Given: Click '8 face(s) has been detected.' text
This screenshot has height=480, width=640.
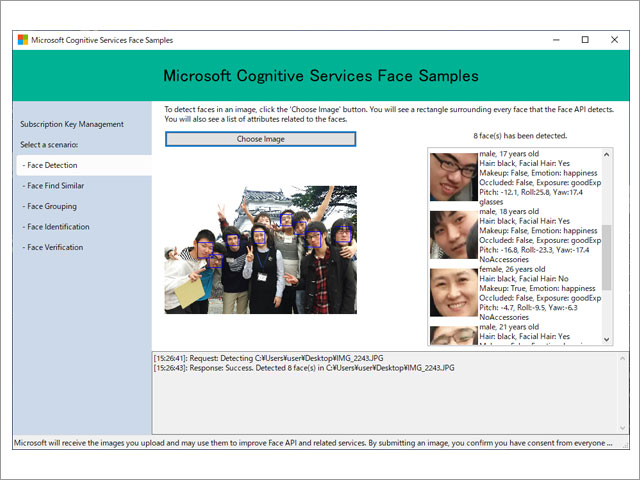Looking at the screenshot, I should [520, 136].
